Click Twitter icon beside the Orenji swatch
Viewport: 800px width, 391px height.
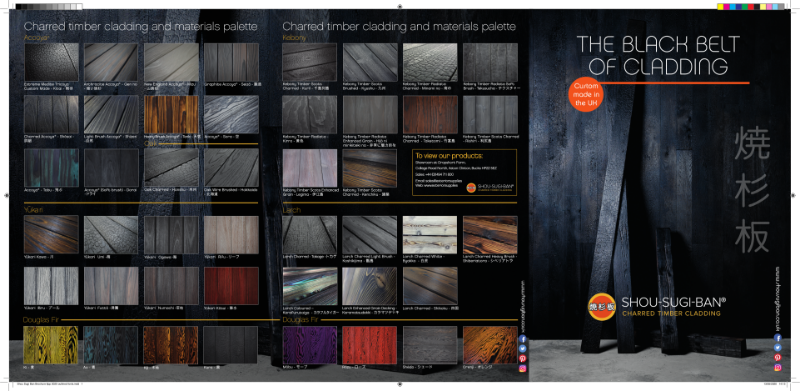(522, 349)
